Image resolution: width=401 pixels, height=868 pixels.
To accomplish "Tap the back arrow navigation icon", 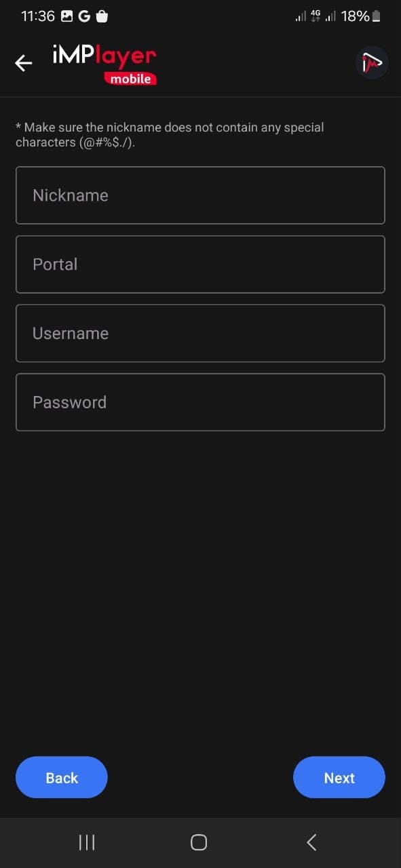I will coord(23,62).
